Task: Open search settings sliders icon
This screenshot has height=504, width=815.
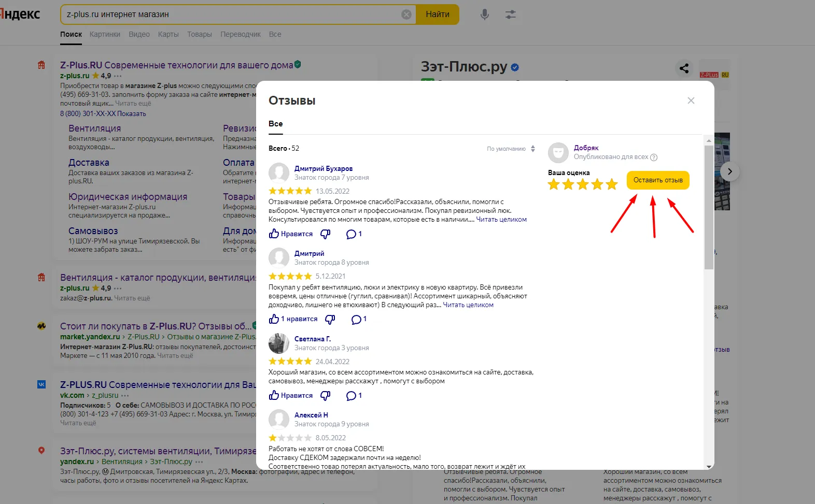Action: (511, 15)
